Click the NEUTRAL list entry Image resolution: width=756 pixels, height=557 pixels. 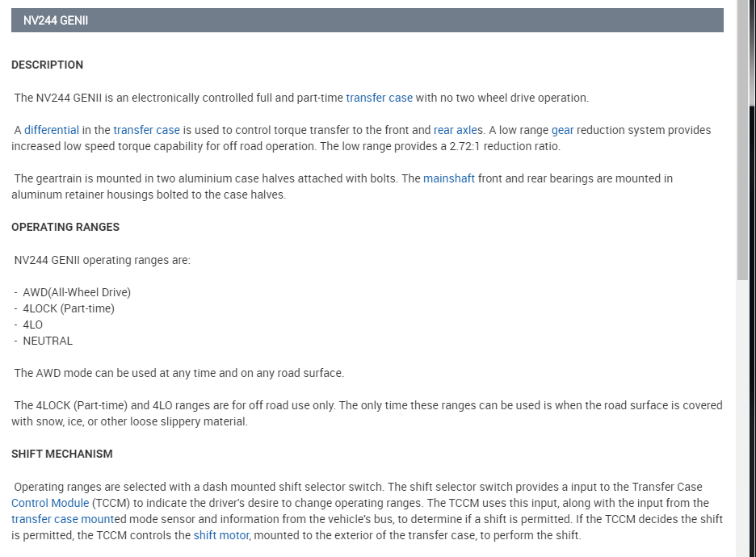click(x=48, y=341)
